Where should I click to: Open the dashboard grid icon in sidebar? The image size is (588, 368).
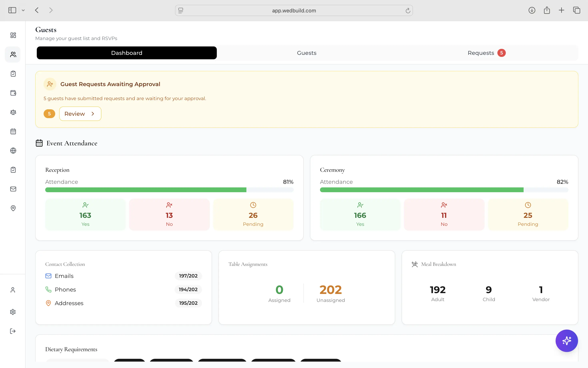click(x=13, y=35)
